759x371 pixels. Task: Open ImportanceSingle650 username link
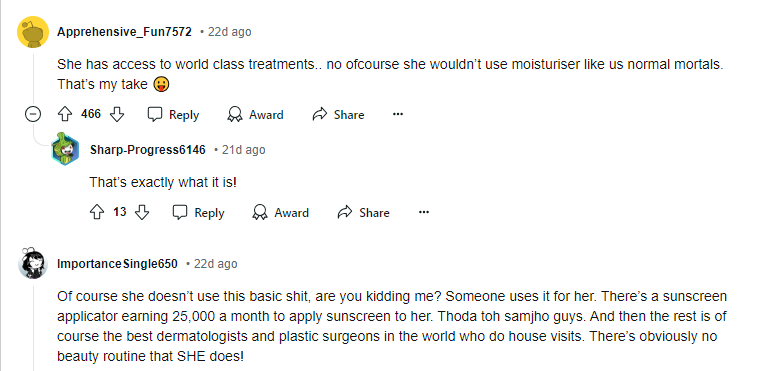pos(117,264)
